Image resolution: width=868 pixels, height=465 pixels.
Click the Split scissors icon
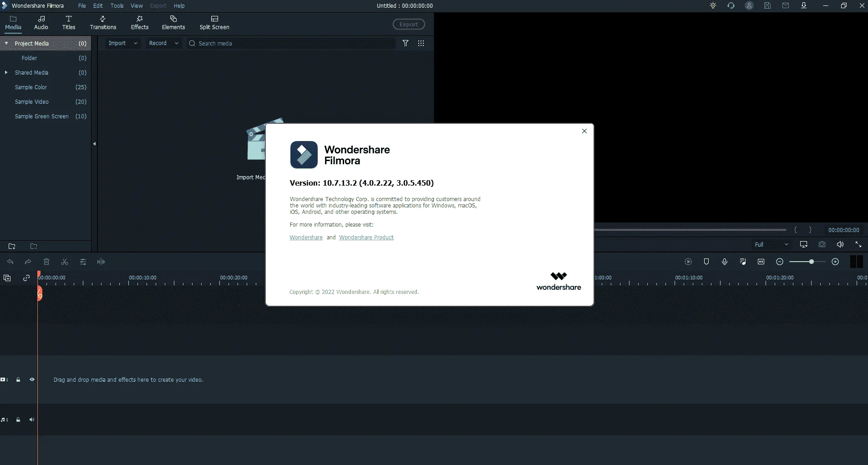click(65, 262)
